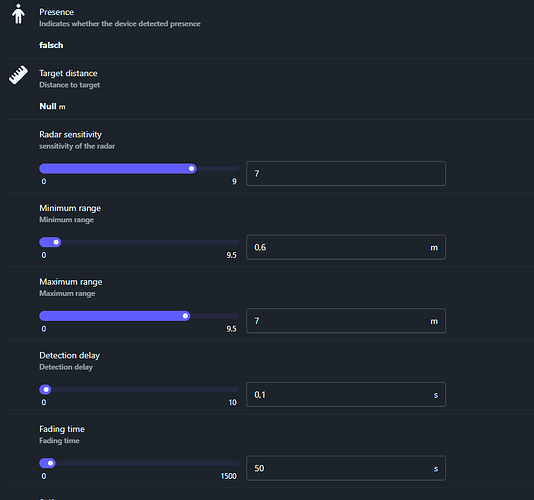This screenshot has height=500, width=534.
Task: Click the Radar sensitivity value field
Action: 346,173
